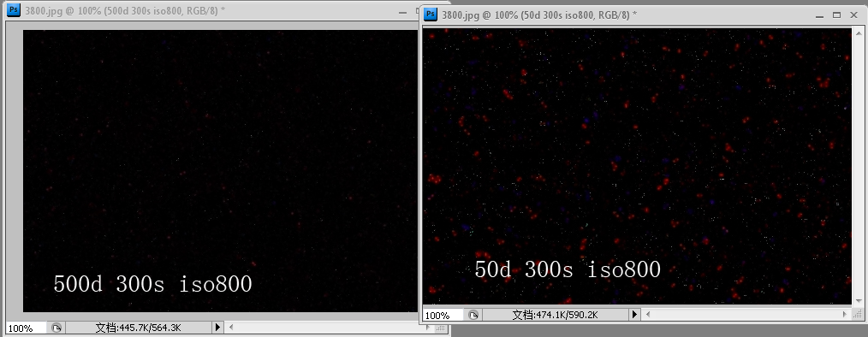Image resolution: width=868 pixels, height=337 pixels.
Task: Click document size 445.7K/564.3K readout
Action: [x=139, y=328]
